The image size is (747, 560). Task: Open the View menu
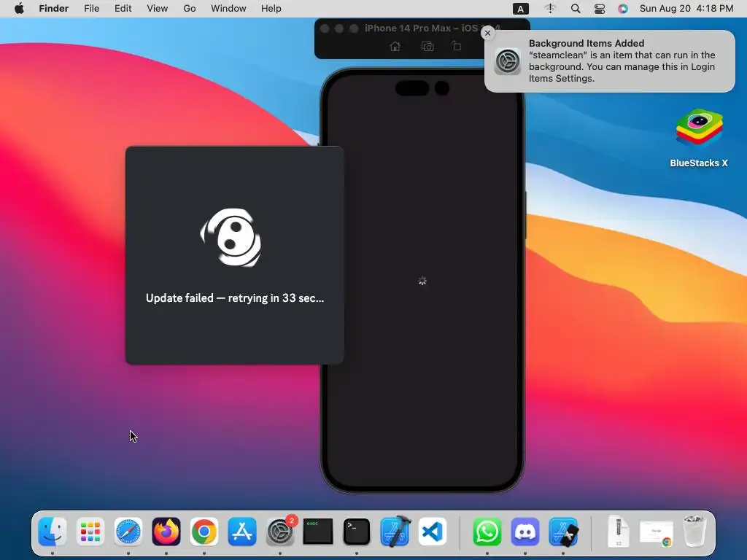158,9
